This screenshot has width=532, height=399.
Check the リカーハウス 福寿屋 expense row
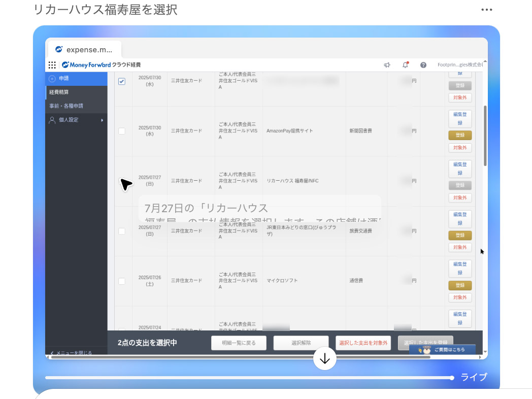[122, 181]
